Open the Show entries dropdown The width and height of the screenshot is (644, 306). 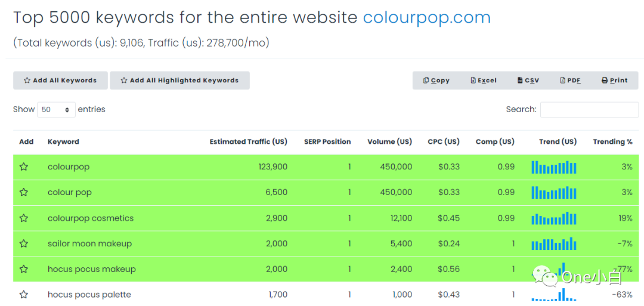[56, 110]
